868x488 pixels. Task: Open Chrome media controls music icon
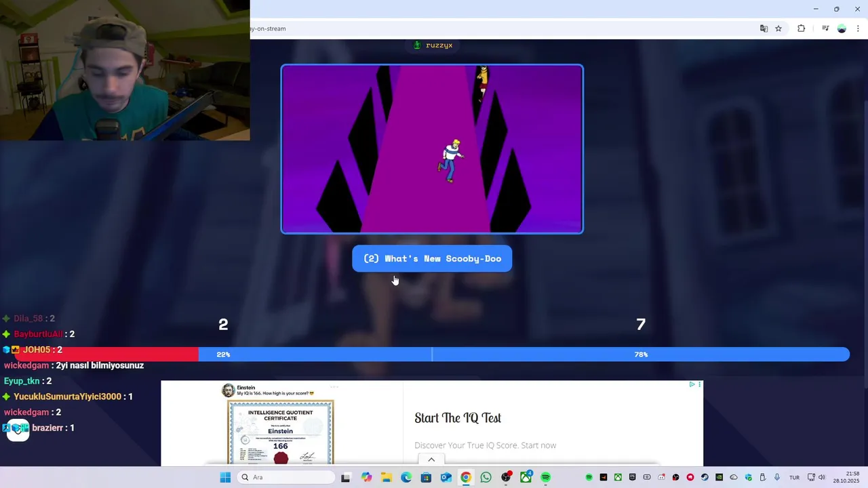(x=825, y=28)
